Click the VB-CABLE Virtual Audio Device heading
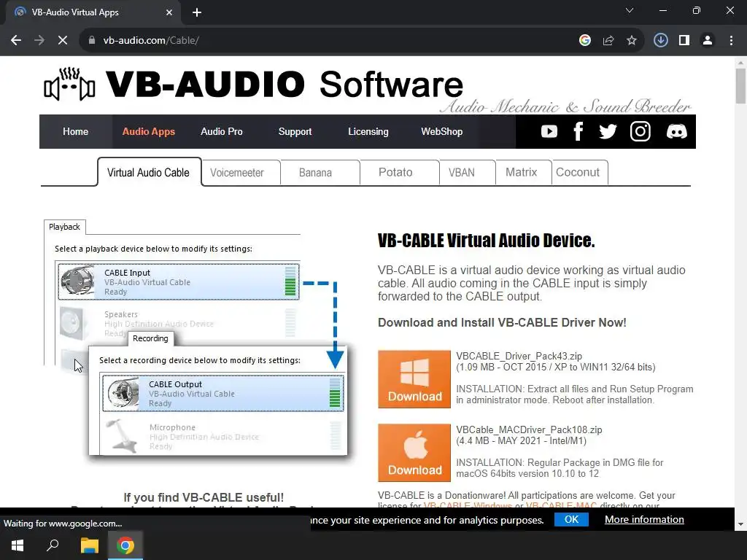The height and width of the screenshot is (560, 747). [x=486, y=241]
